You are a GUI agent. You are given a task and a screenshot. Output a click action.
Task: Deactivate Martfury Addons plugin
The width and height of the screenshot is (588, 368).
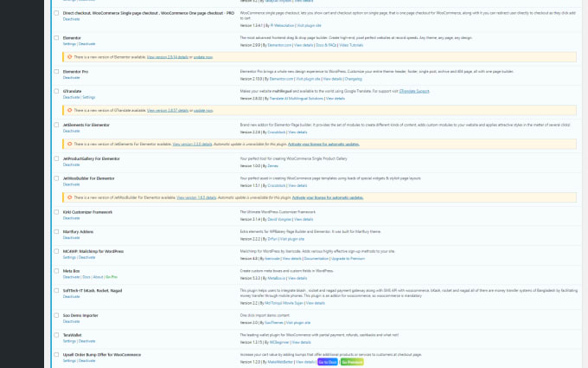point(71,238)
